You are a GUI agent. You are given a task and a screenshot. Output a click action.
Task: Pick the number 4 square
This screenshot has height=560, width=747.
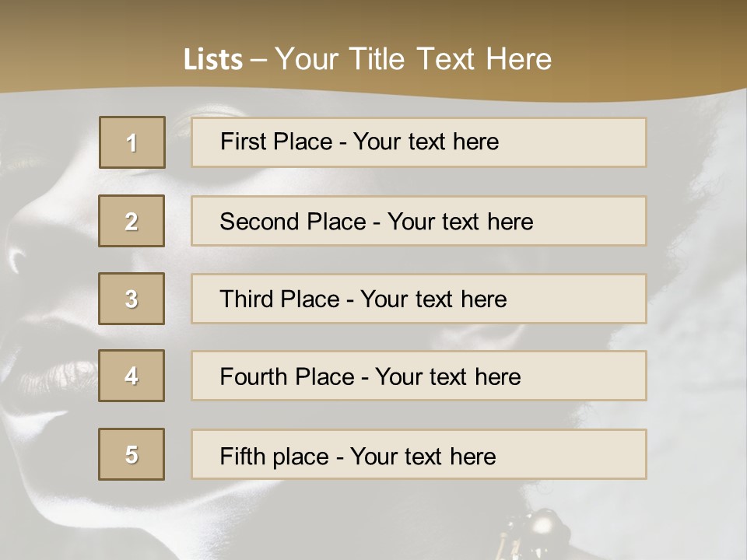[132, 376]
